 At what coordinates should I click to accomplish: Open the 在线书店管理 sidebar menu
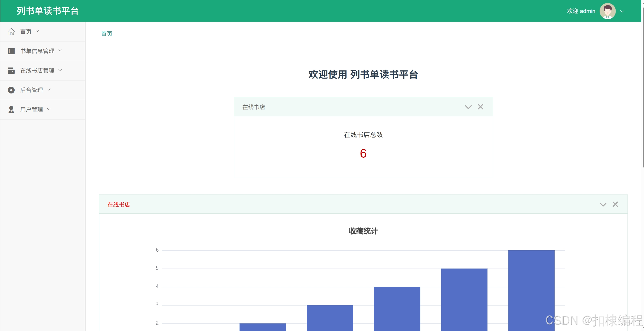[37, 71]
